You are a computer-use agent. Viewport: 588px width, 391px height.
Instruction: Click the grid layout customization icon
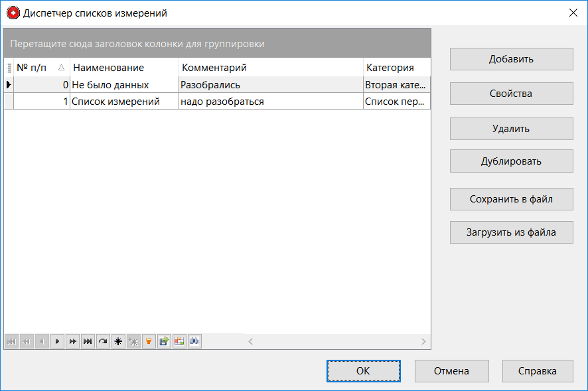tap(179, 341)
